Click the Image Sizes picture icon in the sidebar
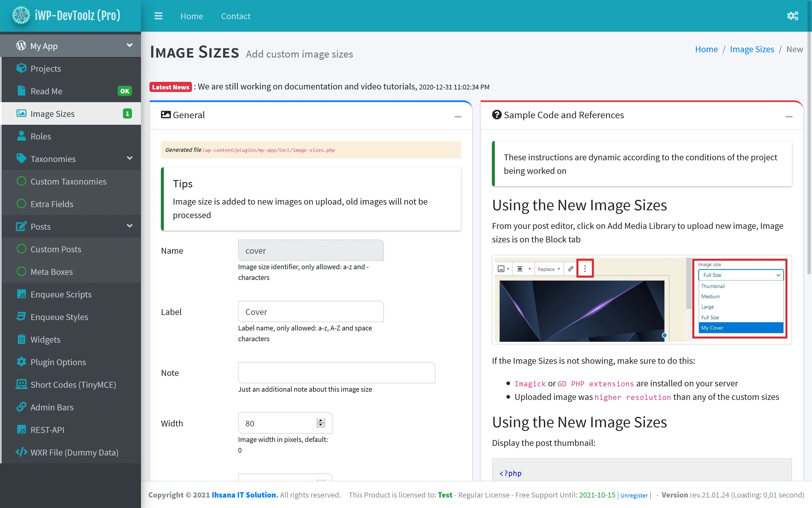This screenshot has height=508, width=812. (x=21, y=113)
